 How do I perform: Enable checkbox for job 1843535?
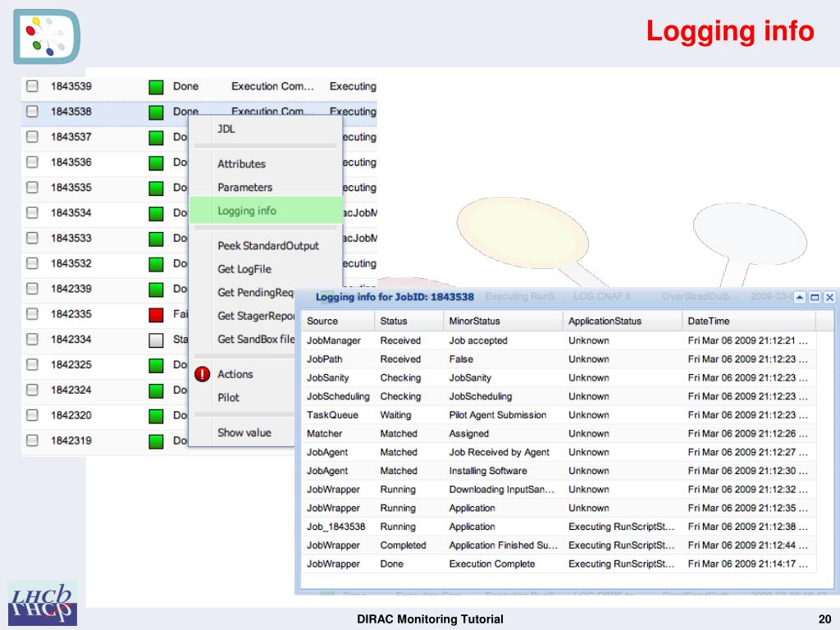click(32, 187)
